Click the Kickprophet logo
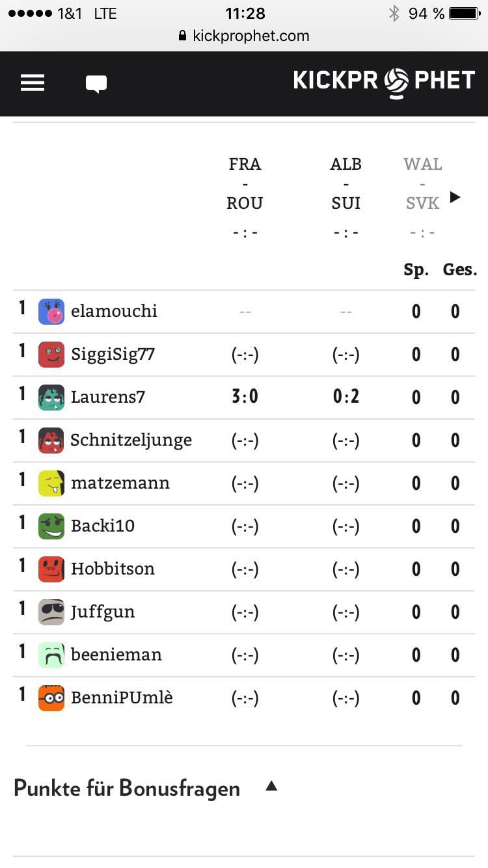Image resolution: width=488 pixels, height=868 pixels. tap(384, 82)
